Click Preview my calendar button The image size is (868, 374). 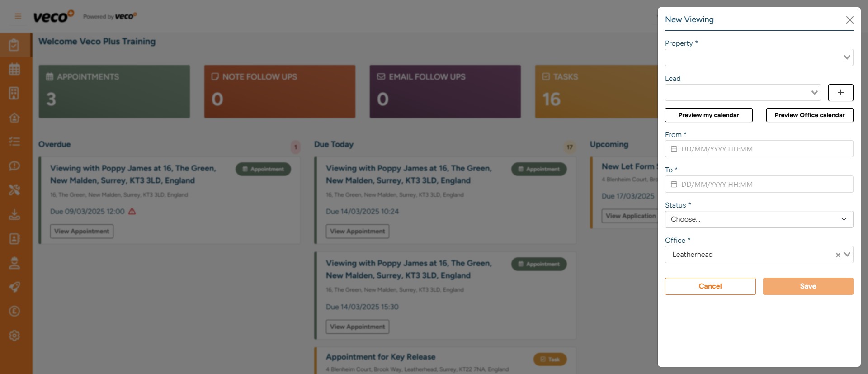(708, 115)
